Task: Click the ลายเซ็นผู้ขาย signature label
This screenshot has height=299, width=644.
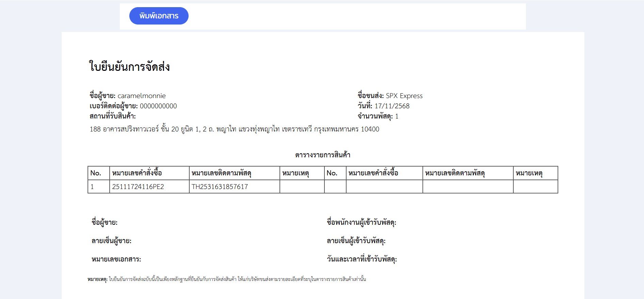Action: (x=111, y=241)
